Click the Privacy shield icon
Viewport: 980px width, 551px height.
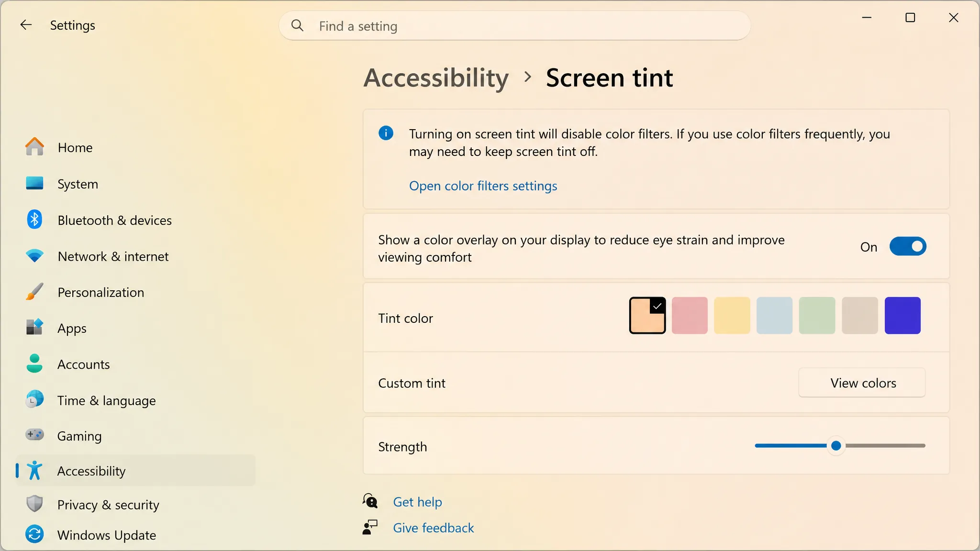pyautogui.click(x=34, y=504)
